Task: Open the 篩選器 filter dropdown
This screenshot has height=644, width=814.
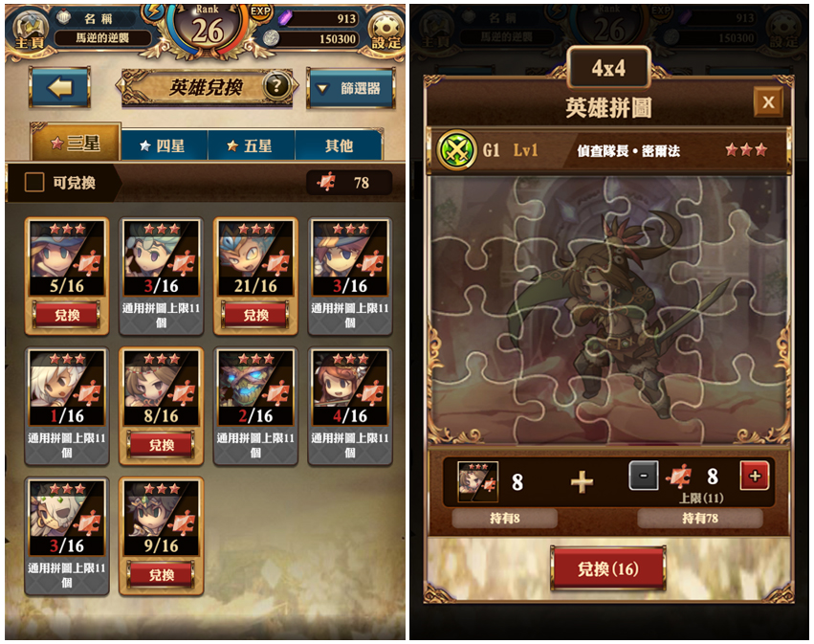Action: coord(350,88)
